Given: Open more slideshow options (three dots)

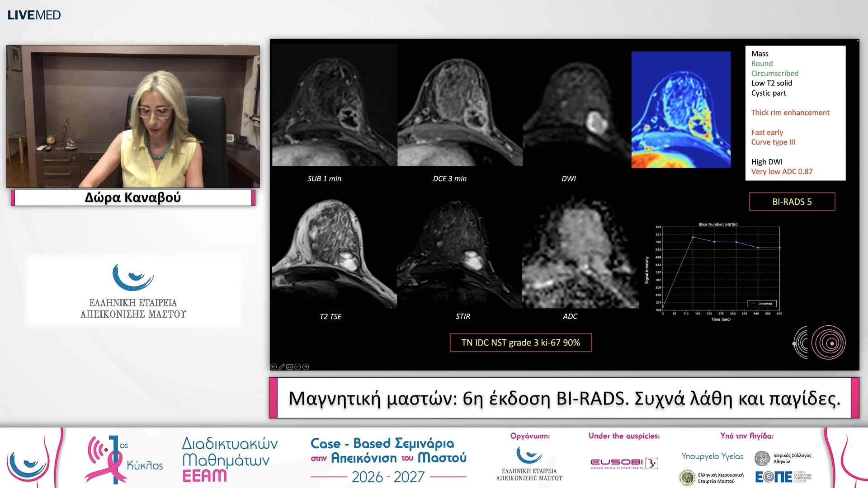Looking at the screenshot, I should pos(297,367).
